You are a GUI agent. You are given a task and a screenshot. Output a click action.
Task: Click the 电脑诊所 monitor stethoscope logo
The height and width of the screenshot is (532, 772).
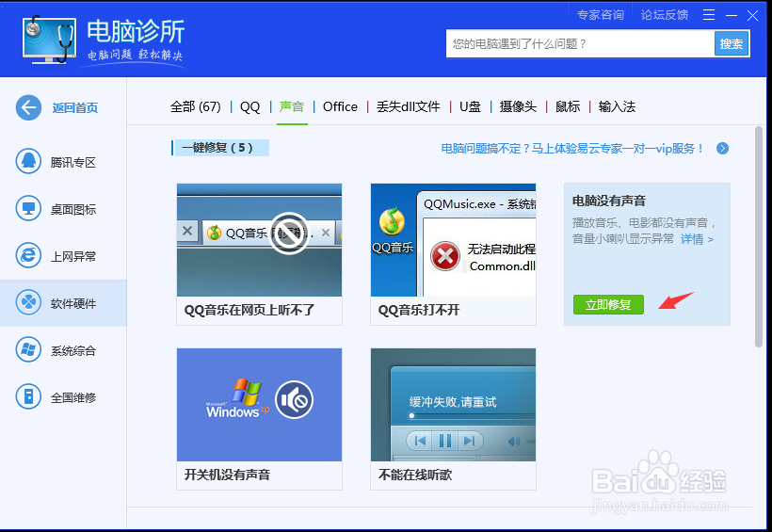[49, 40]
